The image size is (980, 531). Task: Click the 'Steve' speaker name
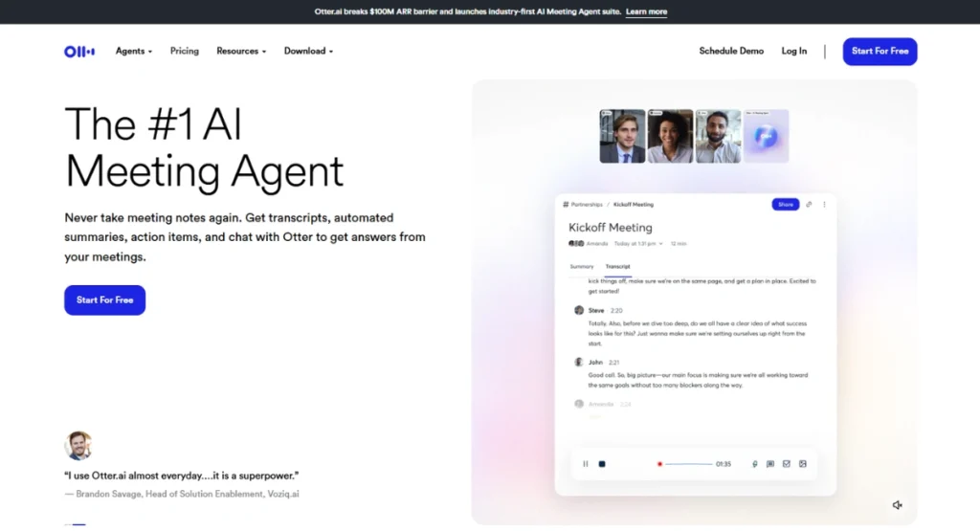[x=595, y=311]
